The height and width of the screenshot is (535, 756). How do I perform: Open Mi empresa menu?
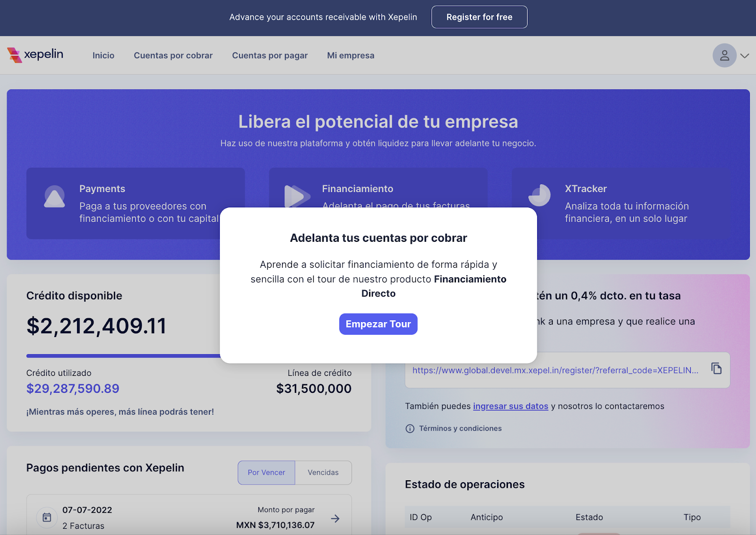(351, 56)
